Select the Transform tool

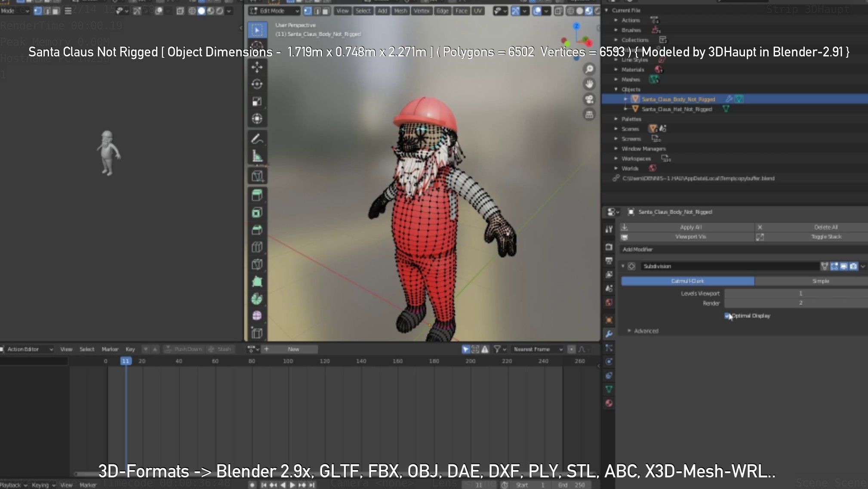257,119
